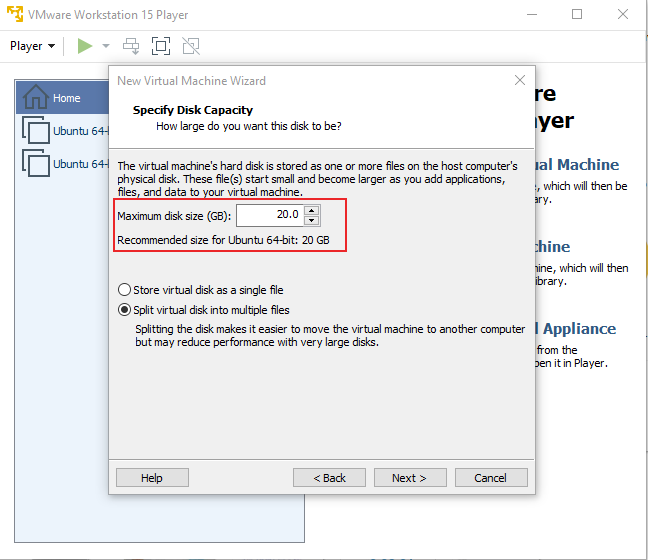The width and height of the screenshot is (648, 560).
Task: Expand the power options dropdown arrow
Action: pos(106,46)
